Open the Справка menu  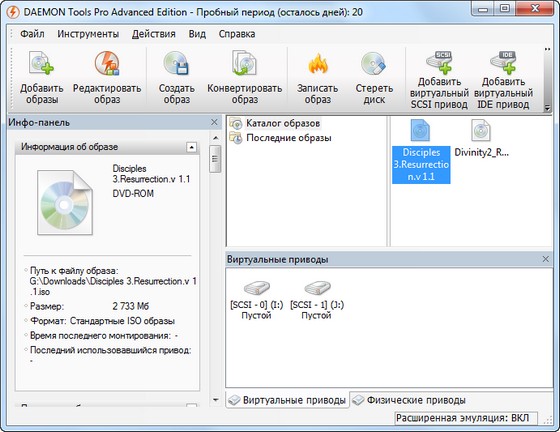tap(237, 34)
